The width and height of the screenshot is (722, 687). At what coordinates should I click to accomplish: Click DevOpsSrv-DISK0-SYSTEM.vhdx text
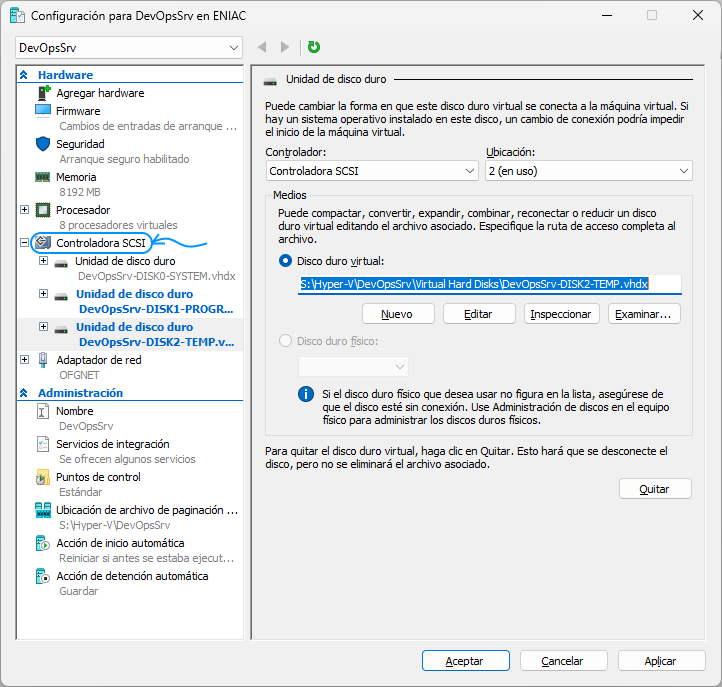157,276
